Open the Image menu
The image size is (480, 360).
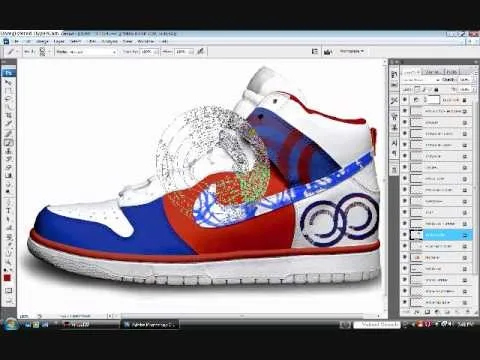click(x=42, y=41)
